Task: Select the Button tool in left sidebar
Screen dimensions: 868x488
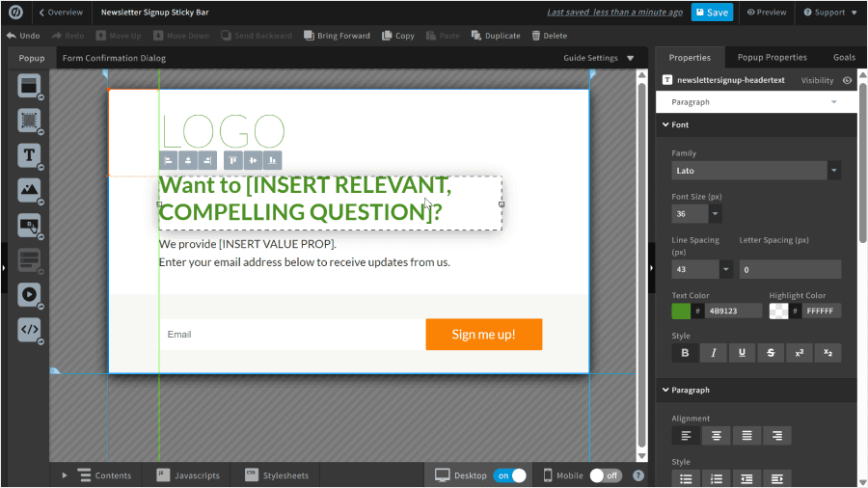Action: (29, 225)
